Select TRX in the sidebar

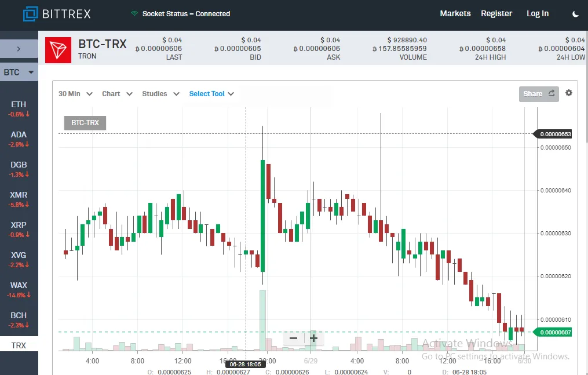pyautogui.click(x=19, y=345)
